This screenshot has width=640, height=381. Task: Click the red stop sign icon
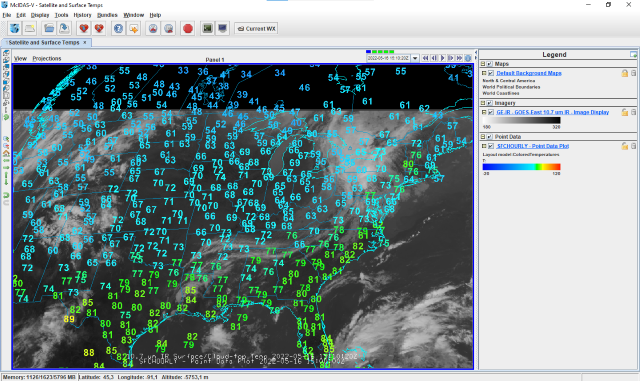(188, 29)
